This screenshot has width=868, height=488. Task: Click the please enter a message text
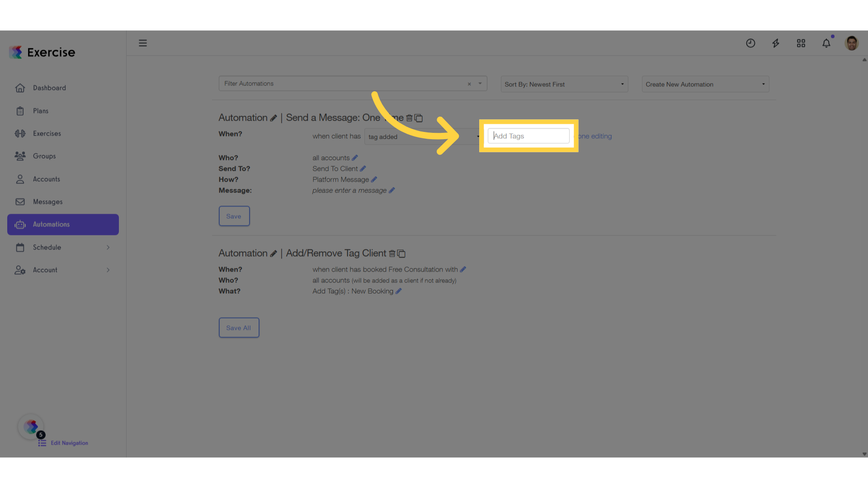349,190
